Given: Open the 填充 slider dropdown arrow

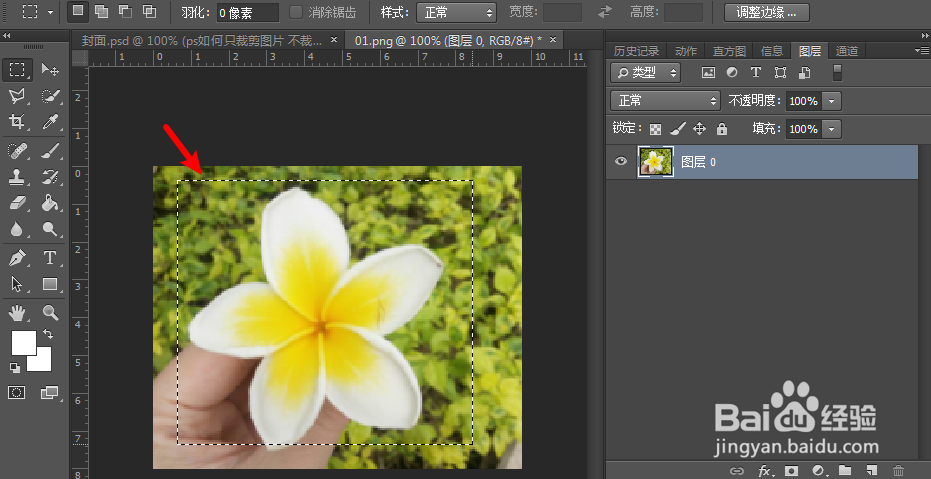Looking at the screenshot, I should point(831,129).
